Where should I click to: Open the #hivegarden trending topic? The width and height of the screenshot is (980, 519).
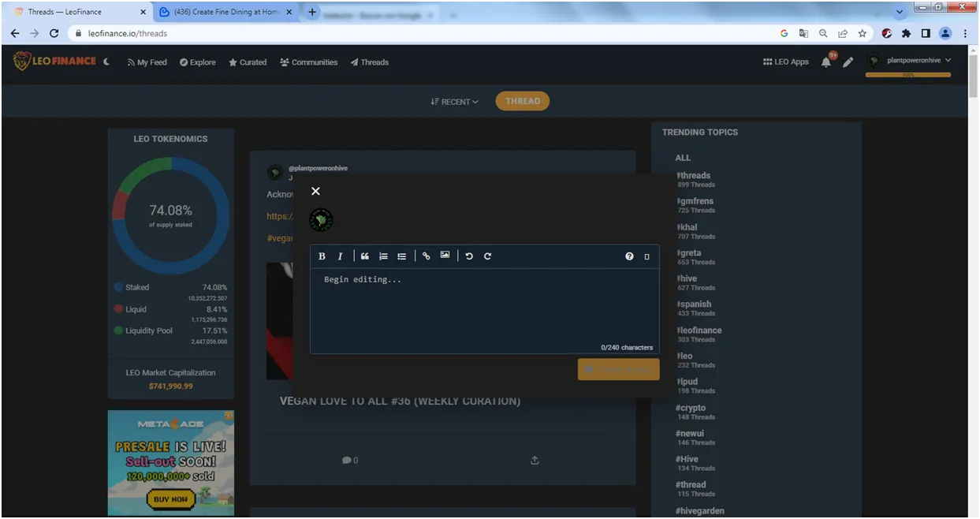[x=699, y=511]
